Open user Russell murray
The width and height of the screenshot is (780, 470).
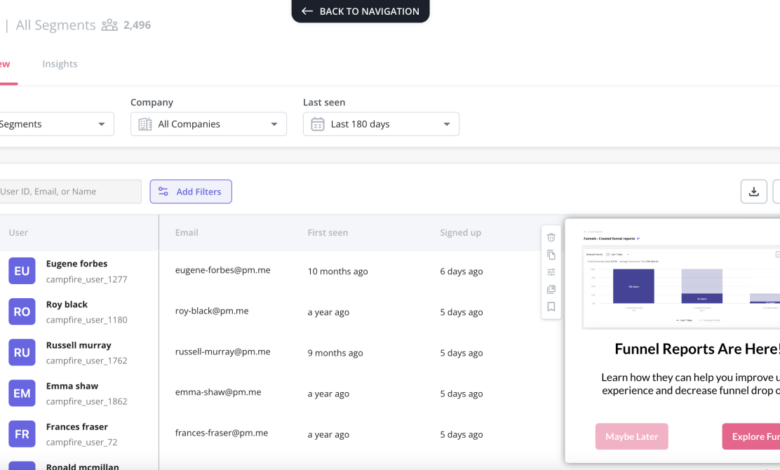coord(79,345)
